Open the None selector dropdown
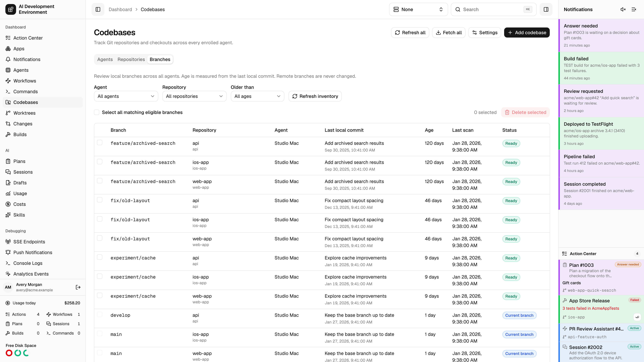The height and width of the screenshot is (362, 644). (418, 10)
